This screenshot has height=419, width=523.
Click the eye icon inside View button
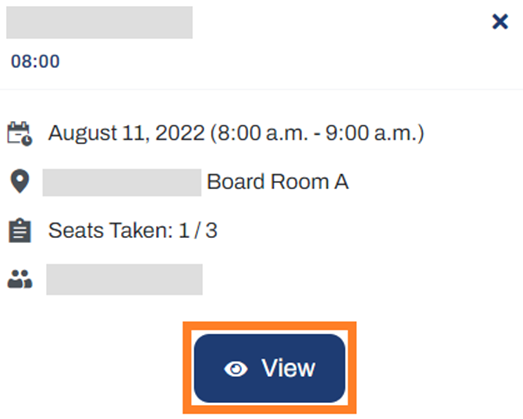[236, 369]
